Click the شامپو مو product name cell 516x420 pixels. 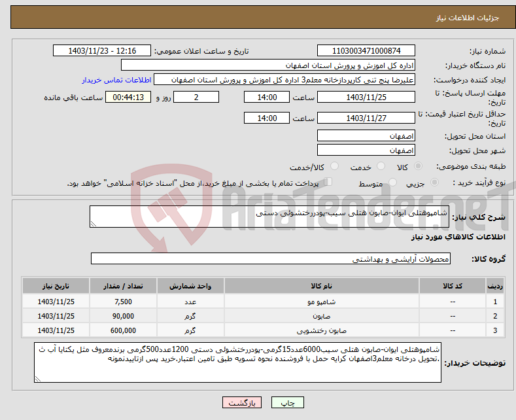322,302
